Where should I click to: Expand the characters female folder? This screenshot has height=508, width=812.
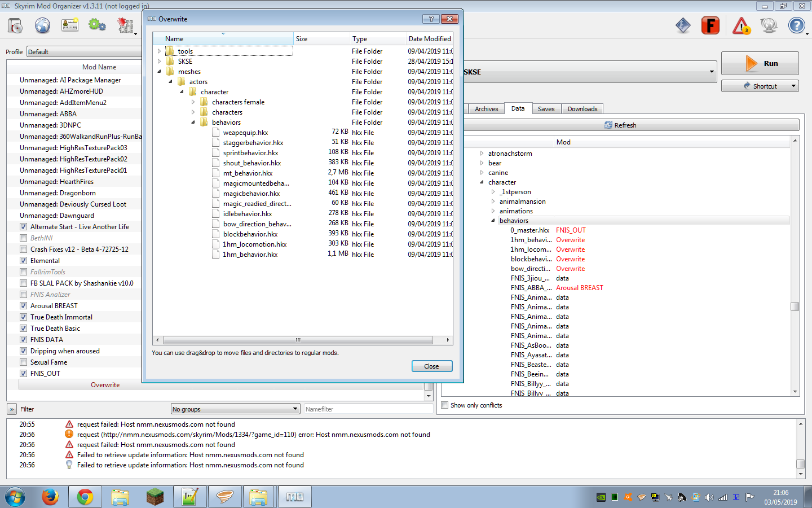click(193, 102)
